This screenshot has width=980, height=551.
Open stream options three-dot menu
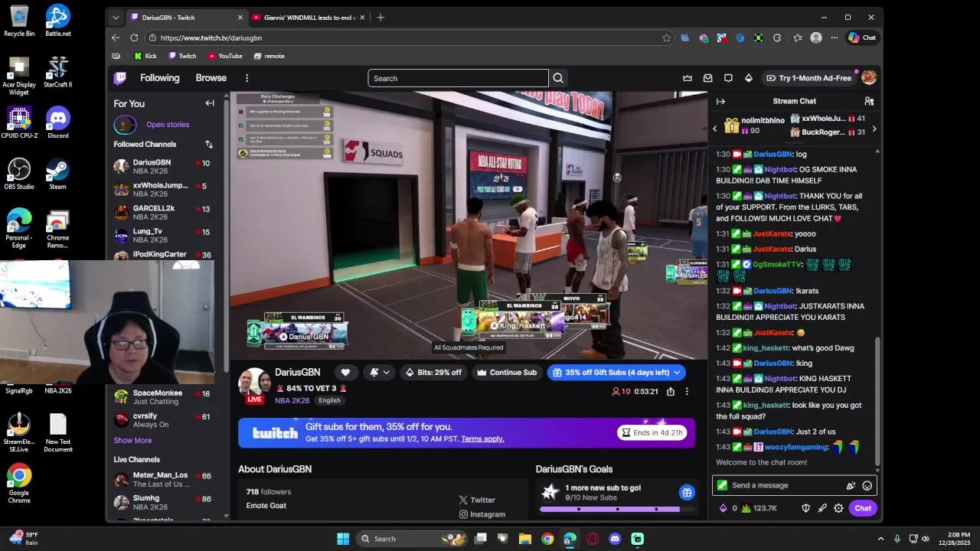click(687, 391)
